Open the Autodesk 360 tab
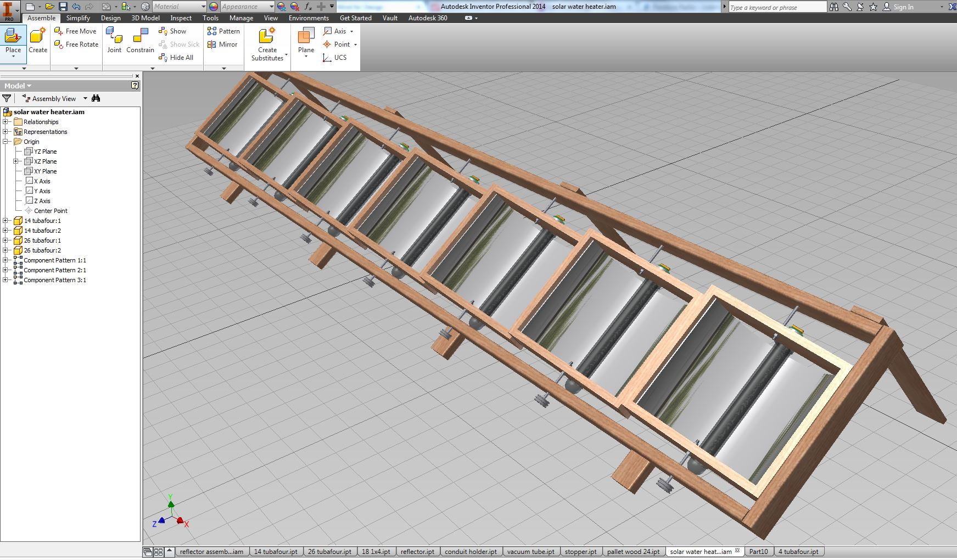The height and width of the screenshot is (560, 957). (x=427, y=18)
